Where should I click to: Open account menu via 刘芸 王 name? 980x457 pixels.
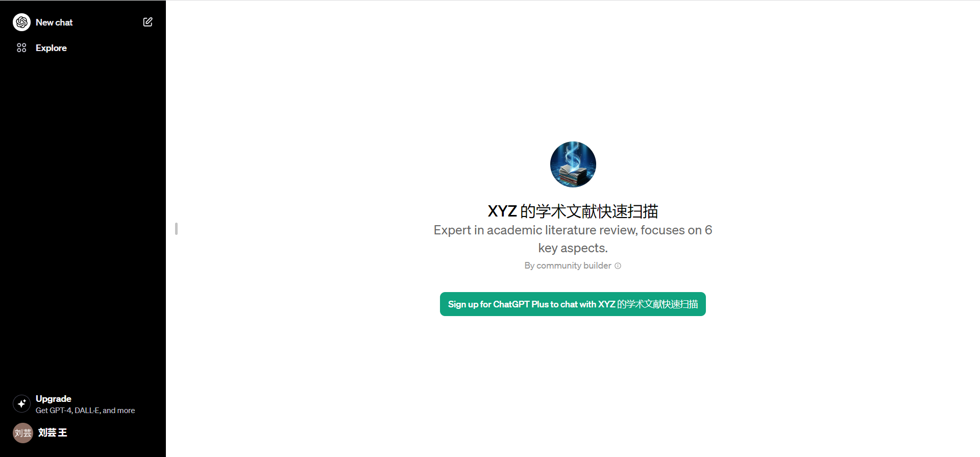click(53, 432)
